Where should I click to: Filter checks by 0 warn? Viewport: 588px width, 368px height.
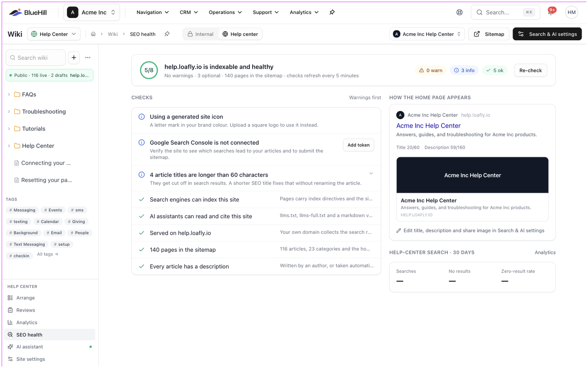click(431, 70)
